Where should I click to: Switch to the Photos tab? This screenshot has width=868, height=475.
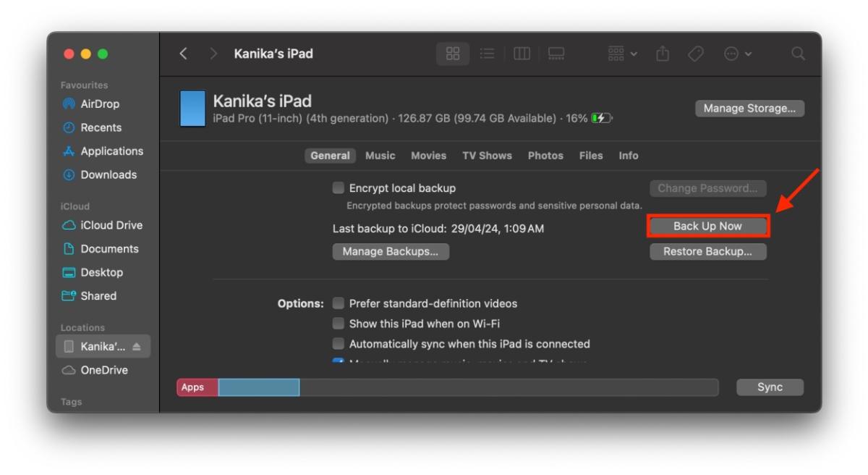[x=545, y=155]
